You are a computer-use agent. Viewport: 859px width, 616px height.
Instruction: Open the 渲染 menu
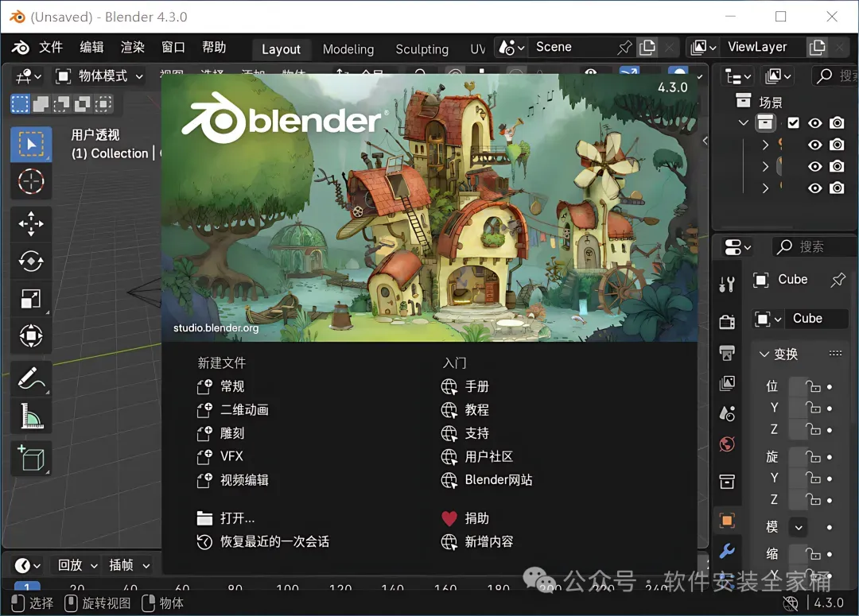coord(133,47)
